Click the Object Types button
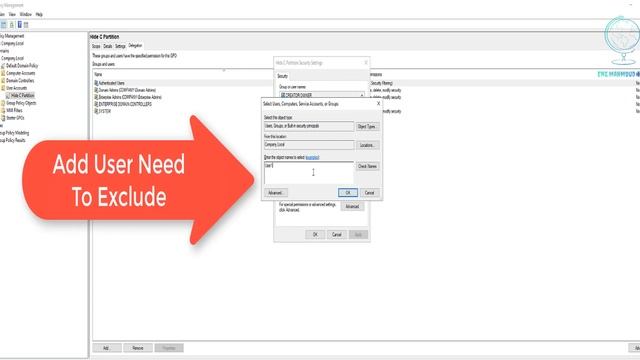The image size is (640, 360). point(367,127)
